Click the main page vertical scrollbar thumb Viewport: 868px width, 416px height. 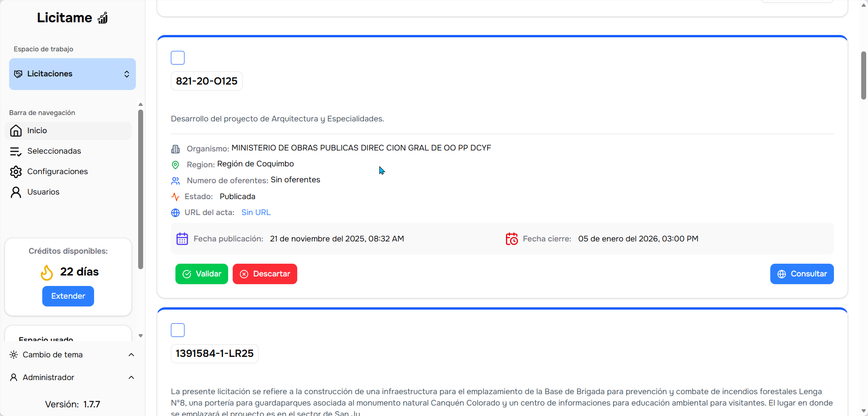tap(863, 75)
